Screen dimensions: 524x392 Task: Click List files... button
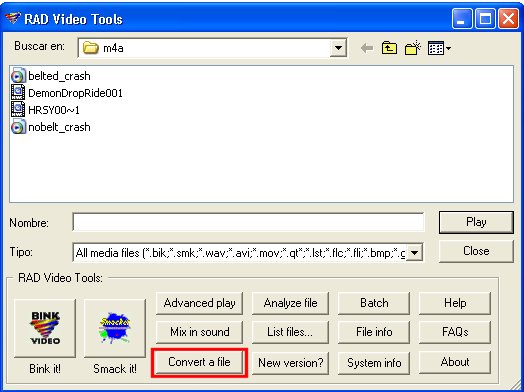[x=290, y=332]
